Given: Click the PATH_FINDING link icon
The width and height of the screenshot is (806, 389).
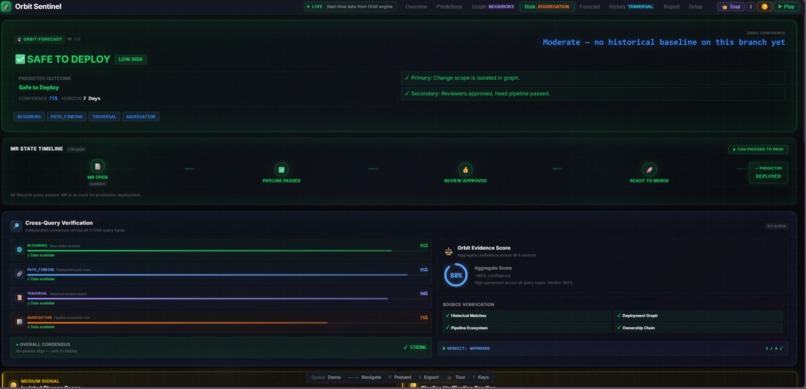Looking at the screenshot, I should (x=20, y=274).
